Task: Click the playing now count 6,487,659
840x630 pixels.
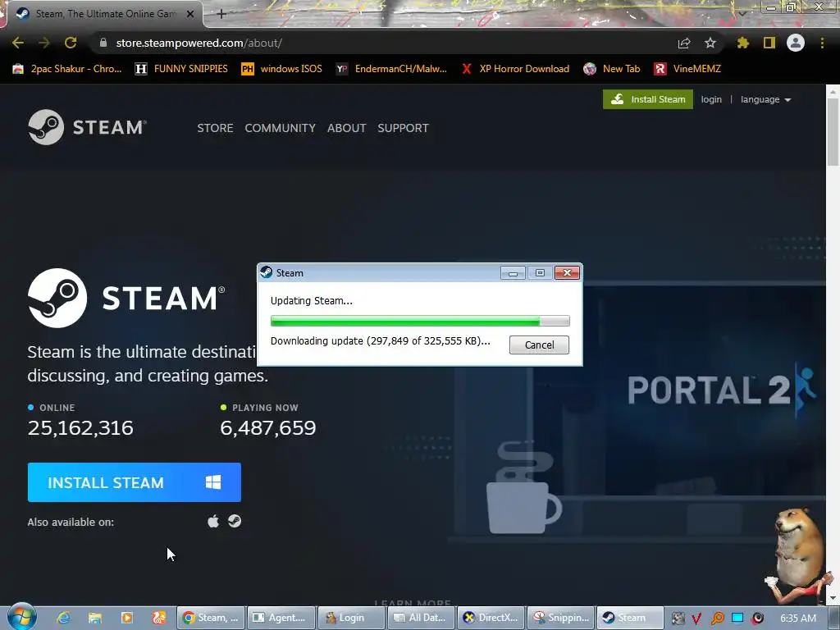Action: pos(268,427)
